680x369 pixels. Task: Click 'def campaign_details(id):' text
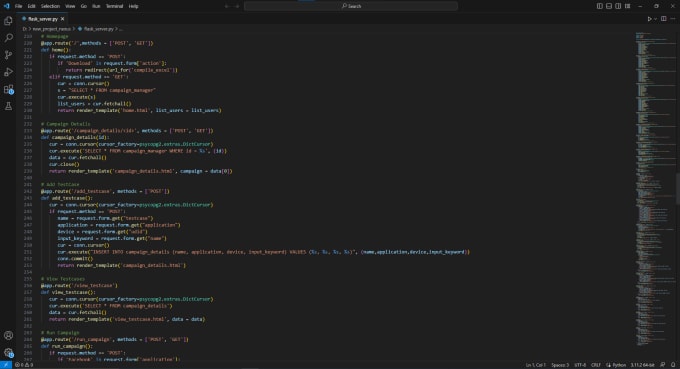(75, 137)
